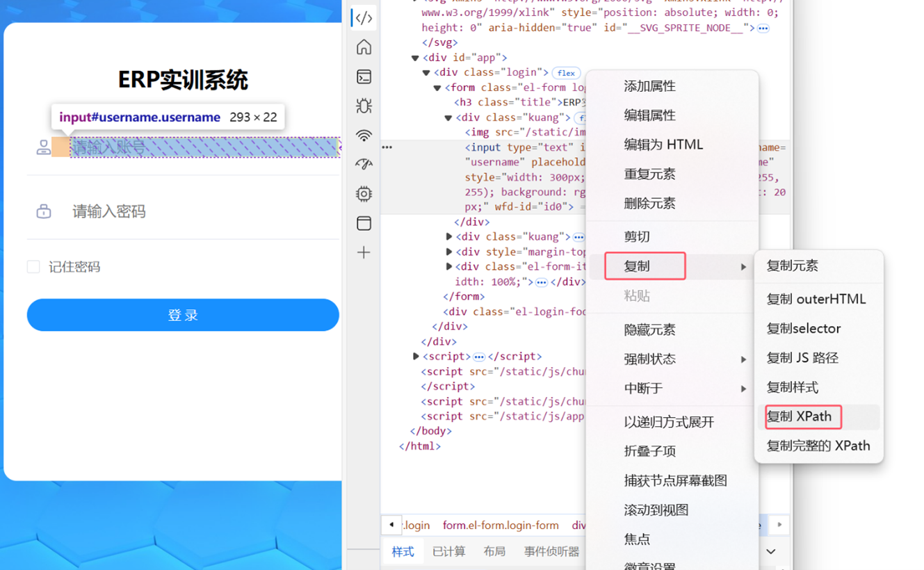924x570 pixels.
Task: Select 编辑为 HTML in context menu
Action: pyautogui.click(x=663, y=145)
